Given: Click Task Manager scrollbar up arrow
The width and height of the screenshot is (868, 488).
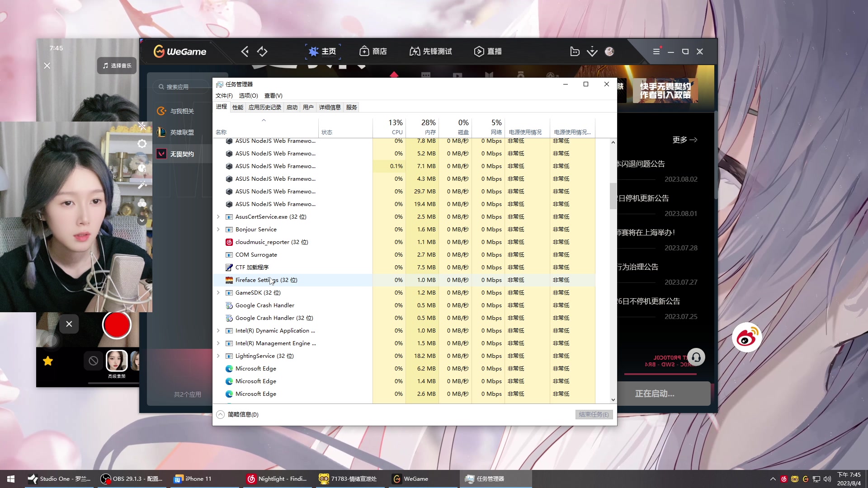Looking at the screenshot, I should pos(613,142).
